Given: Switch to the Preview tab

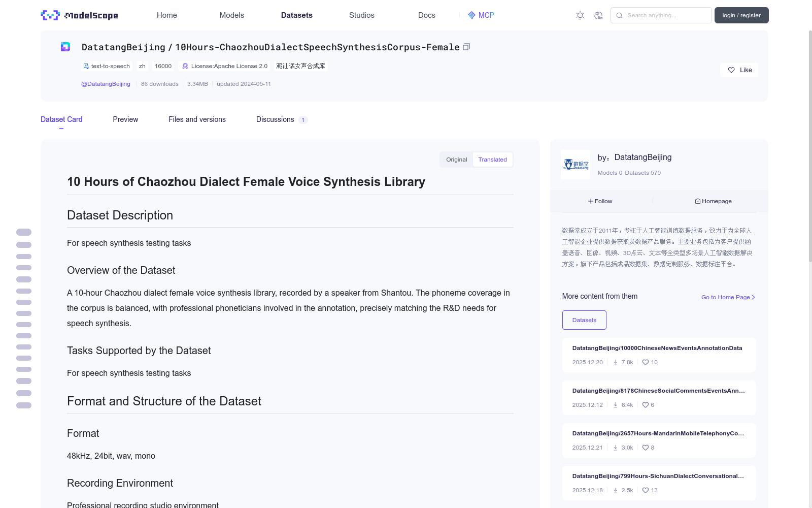Looking at the screenshot, I should click(x=125, y=119).
